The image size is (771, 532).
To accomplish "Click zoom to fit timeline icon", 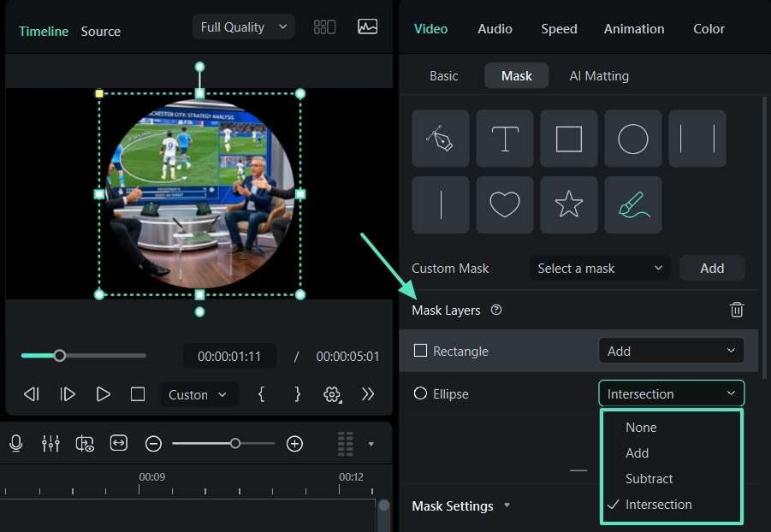I will pyautogui.click(x=118, y=443).
